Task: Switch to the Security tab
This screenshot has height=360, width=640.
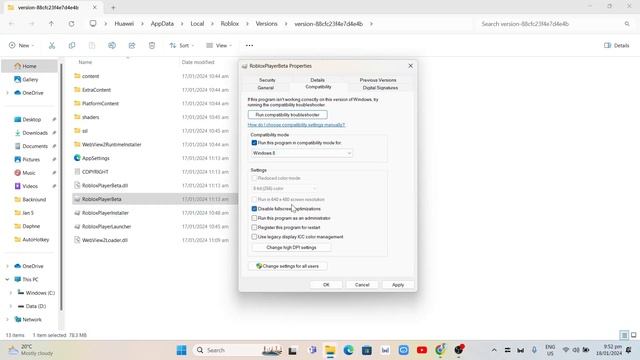Action: click(267, 80)
